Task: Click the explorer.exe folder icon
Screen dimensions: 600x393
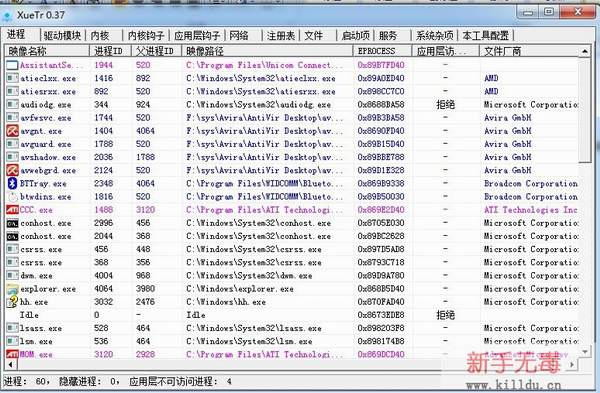Action: 12,289
